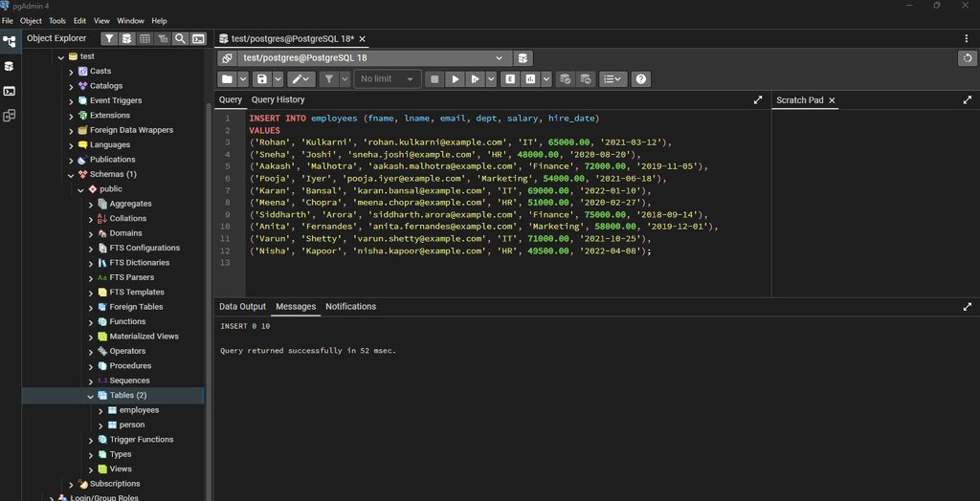Expand the Casts node
The height and width of the screenshot is (501, 980).
(x=71, y=71)
